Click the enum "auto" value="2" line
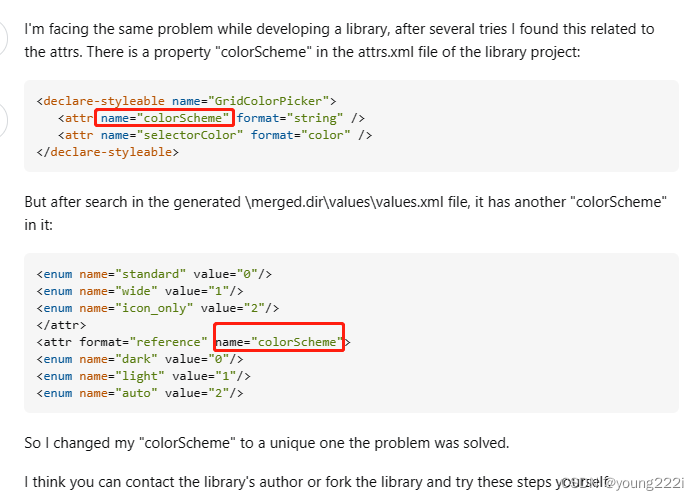This screenshot has width=699, height=500. [x=139, y=392]
